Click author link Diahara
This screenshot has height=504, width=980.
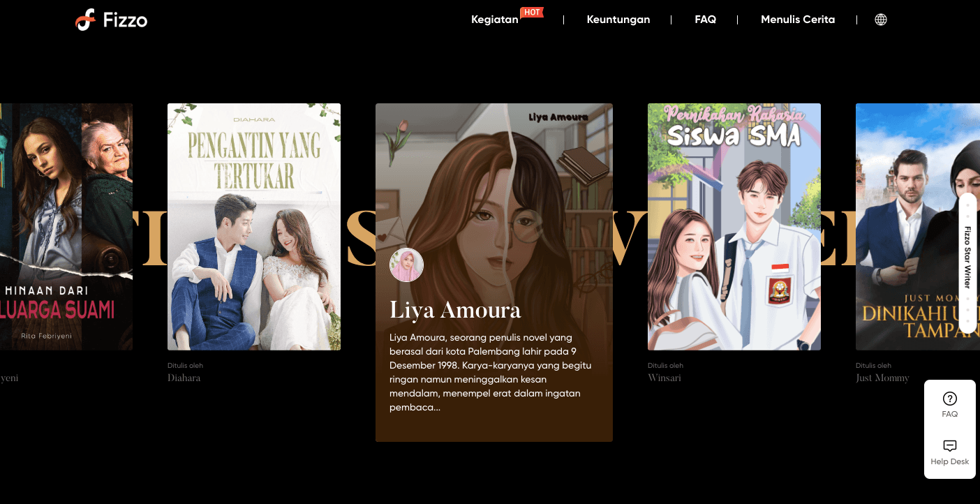tap(184, 378)
